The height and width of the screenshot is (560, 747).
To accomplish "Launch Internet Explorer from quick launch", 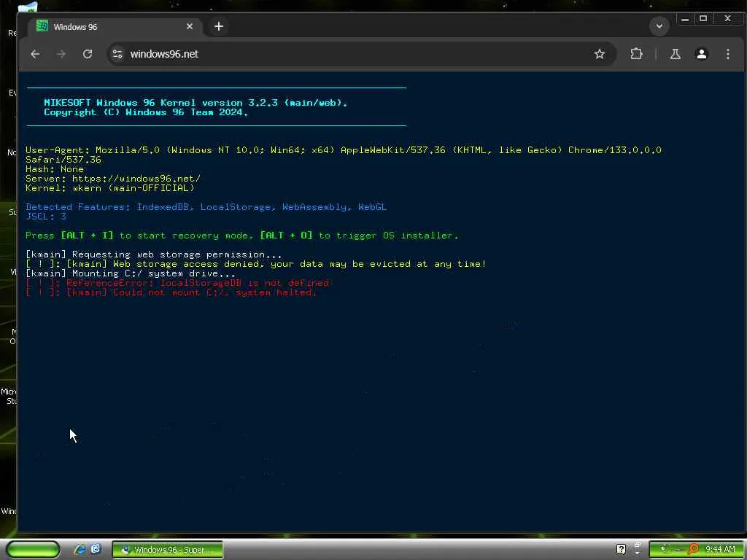I will (x=80, y=550).
